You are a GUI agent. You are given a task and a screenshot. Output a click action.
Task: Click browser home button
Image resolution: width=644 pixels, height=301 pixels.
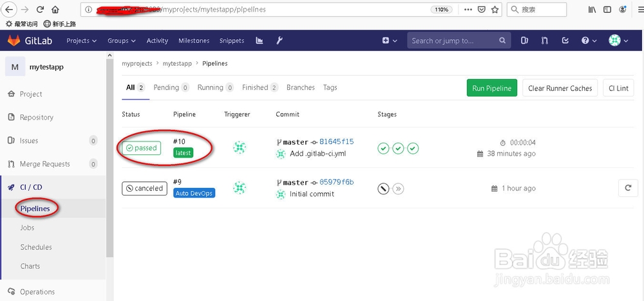point(55,10)
